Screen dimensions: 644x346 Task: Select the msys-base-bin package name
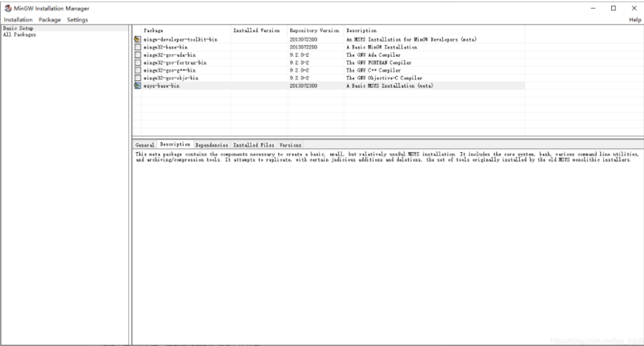pyautogui.click(x=161, y=86)
